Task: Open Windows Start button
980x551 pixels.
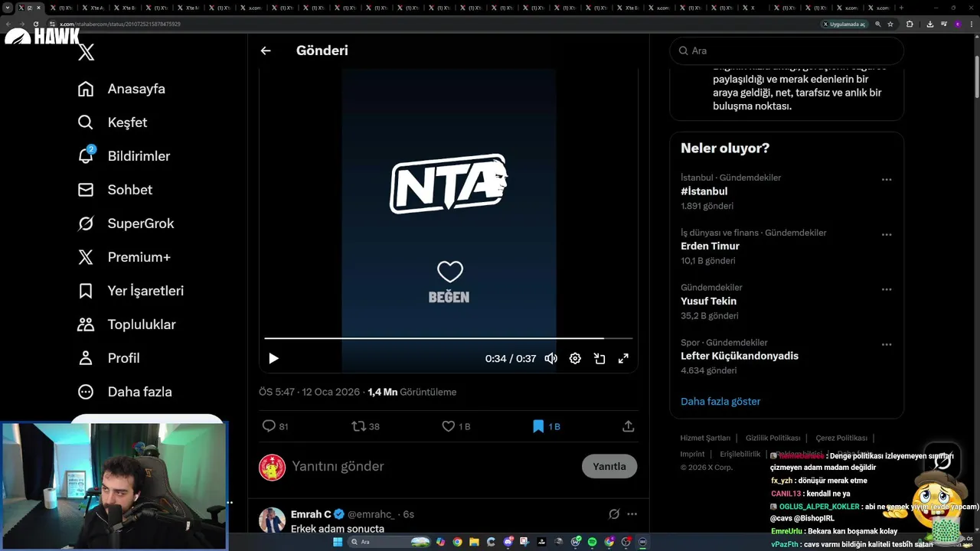Action: pos(338,542)
